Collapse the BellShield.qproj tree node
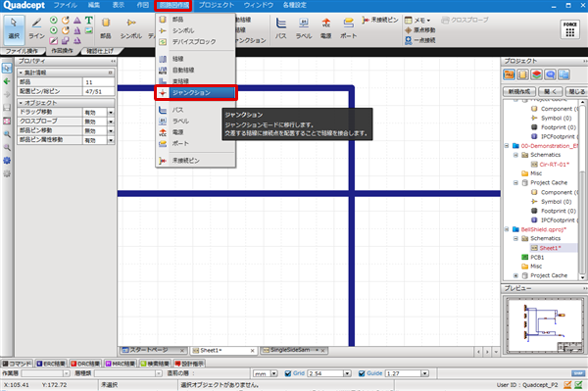Viewport: 588px width, 391px height. click(x=507, y=229)
